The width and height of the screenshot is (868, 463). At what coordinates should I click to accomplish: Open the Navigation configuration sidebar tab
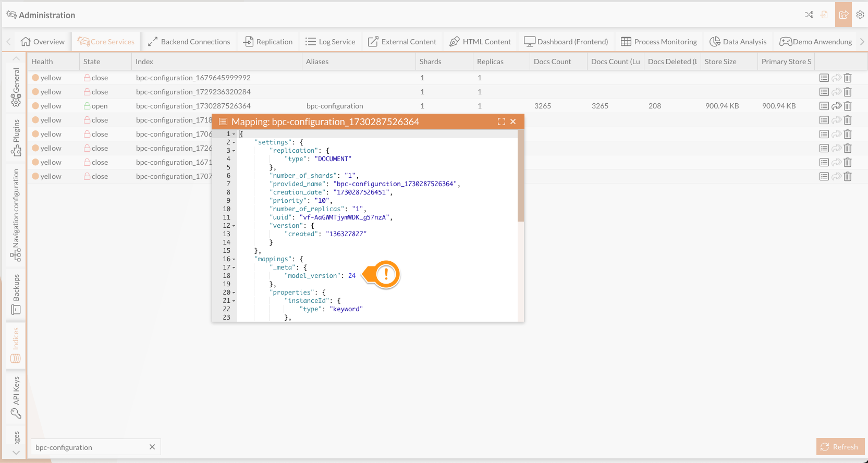pos(16,215)
